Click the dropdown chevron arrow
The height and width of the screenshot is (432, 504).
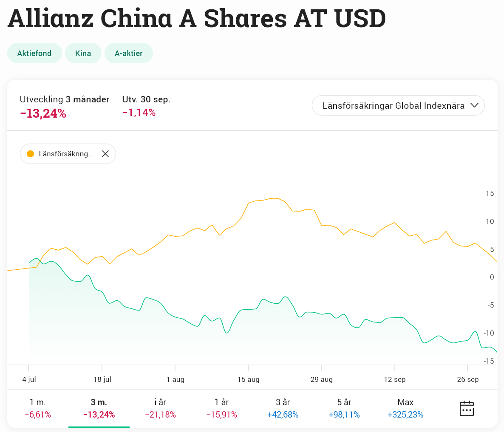click(475, 106)
